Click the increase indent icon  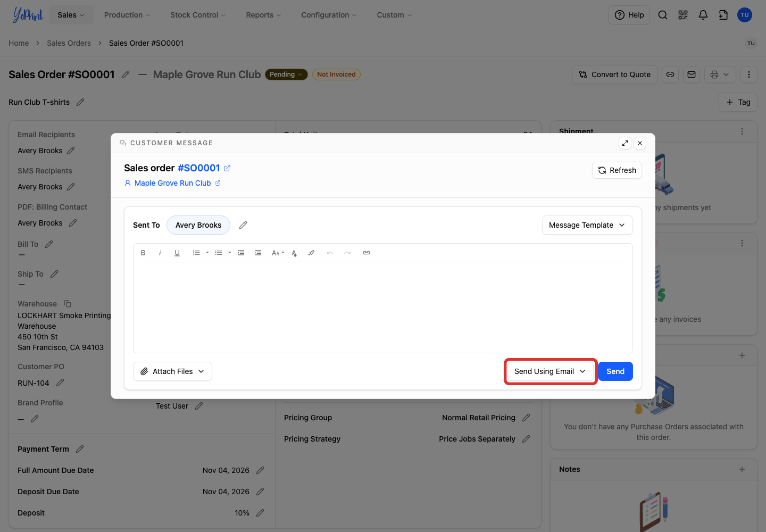[258, 253]
